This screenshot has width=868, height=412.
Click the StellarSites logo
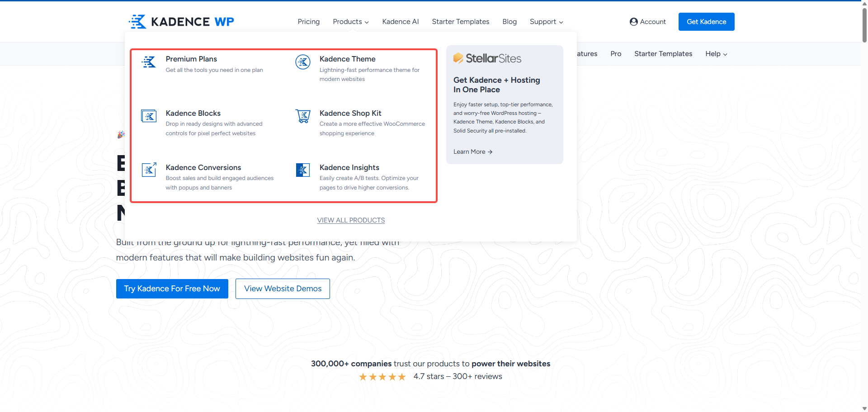click(487, 58)
